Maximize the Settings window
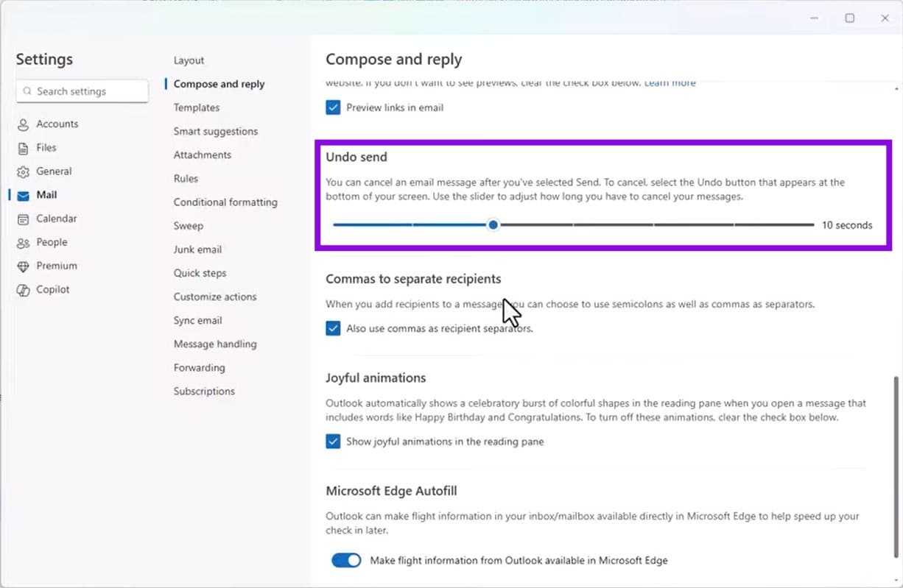The height and width of the screenshot is (588, 903). [849, 18]
